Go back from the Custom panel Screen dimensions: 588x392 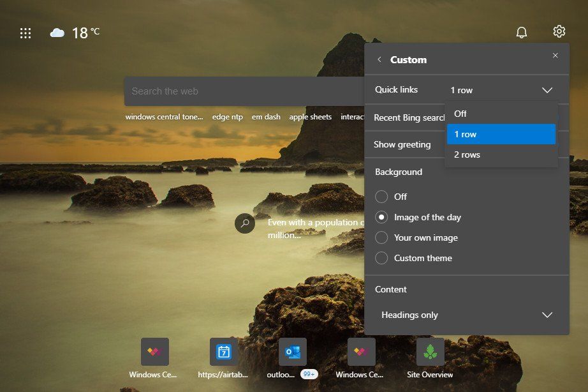380,59
